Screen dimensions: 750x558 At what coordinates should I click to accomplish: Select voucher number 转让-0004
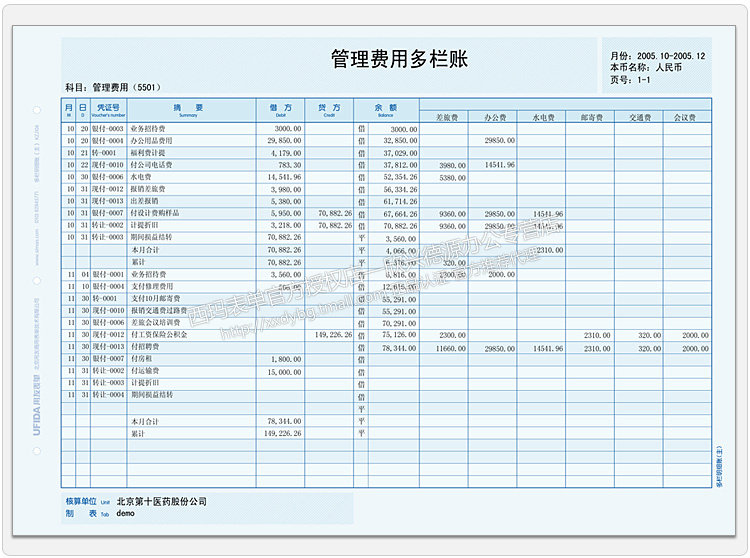[108, 395]
